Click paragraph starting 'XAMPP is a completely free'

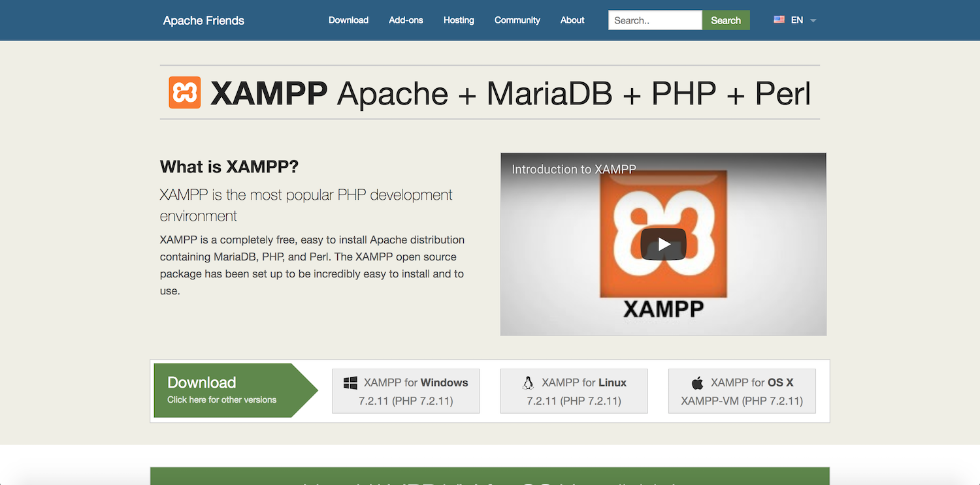(312, 265)
